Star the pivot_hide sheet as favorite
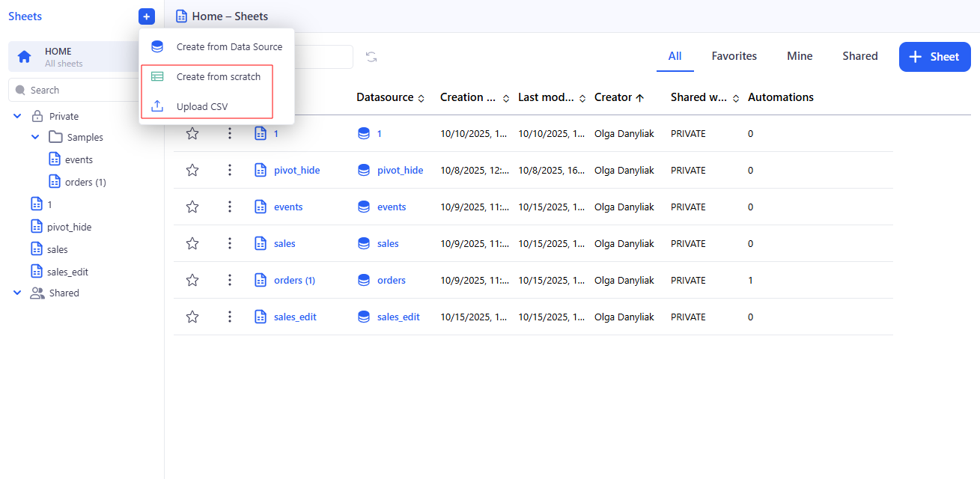 pyautogui.click(x=192, y=170)
